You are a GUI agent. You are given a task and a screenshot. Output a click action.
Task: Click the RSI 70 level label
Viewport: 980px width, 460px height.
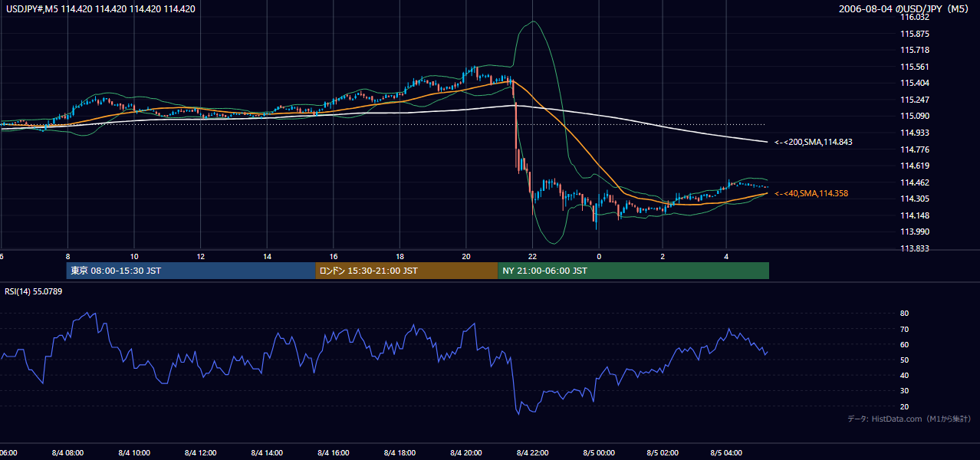904,329
